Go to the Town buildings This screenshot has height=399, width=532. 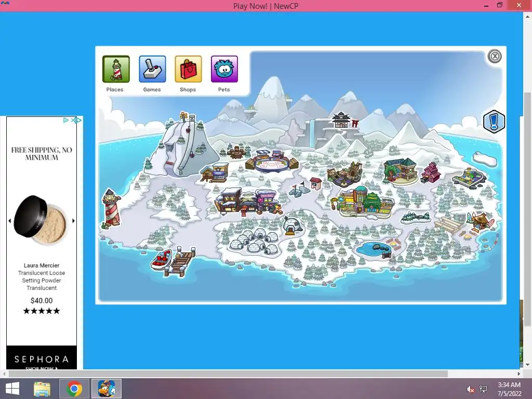click(x=248, y=202)
